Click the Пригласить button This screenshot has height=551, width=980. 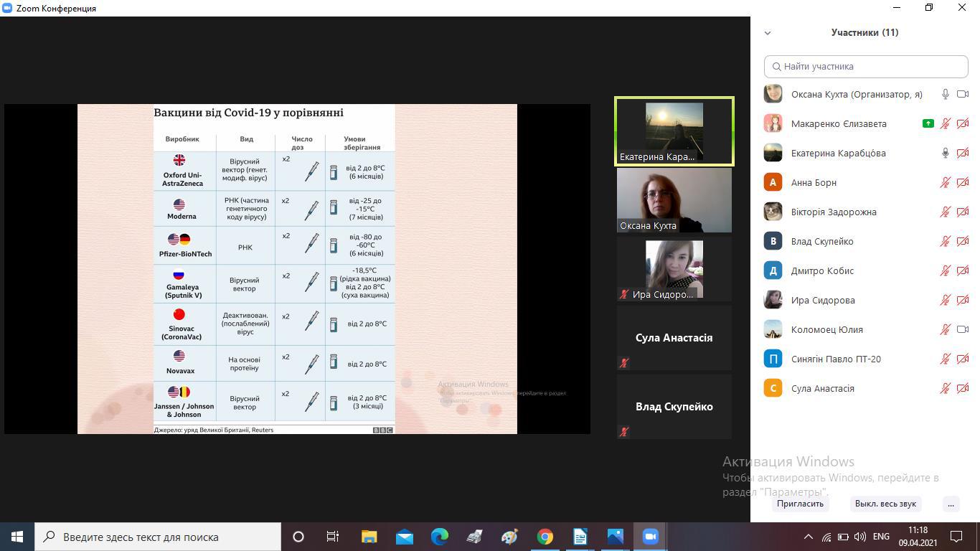[x=800, y=504]
